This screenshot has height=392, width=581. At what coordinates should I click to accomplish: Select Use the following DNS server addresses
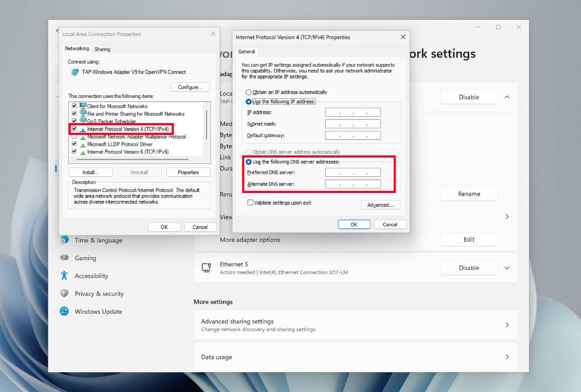(x=249, y=162)
